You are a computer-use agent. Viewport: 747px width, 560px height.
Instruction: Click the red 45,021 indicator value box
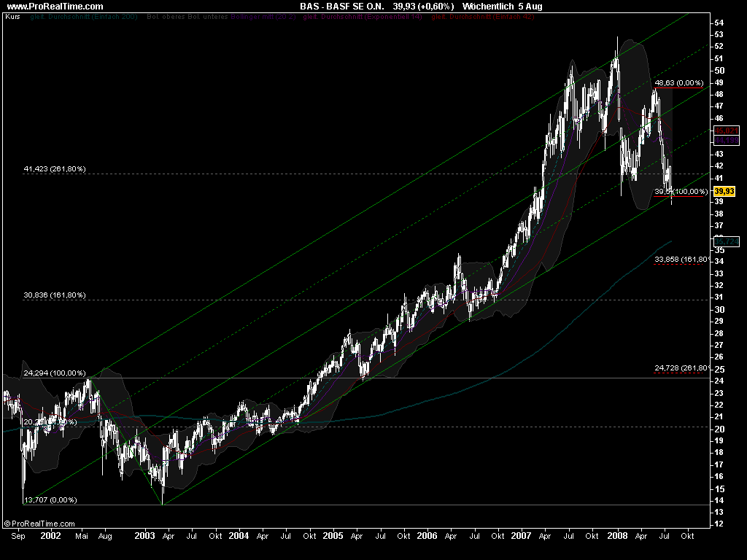pos(727,131)
